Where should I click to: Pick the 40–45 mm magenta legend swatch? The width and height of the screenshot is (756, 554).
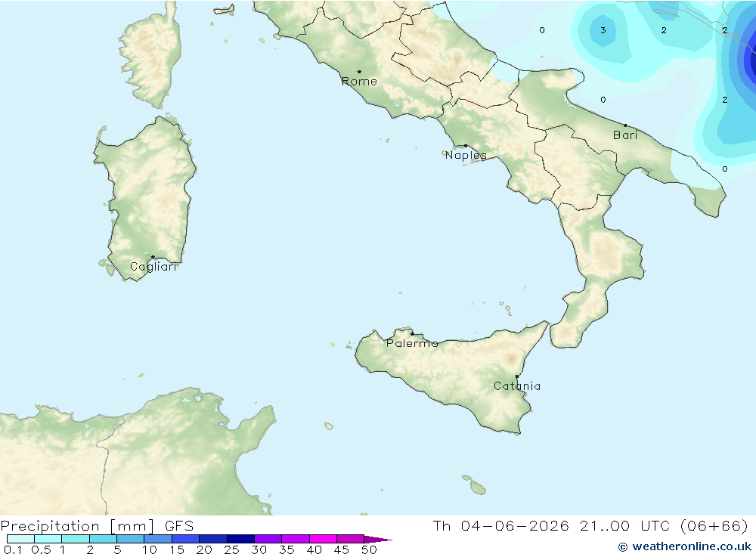pos(323,539)
